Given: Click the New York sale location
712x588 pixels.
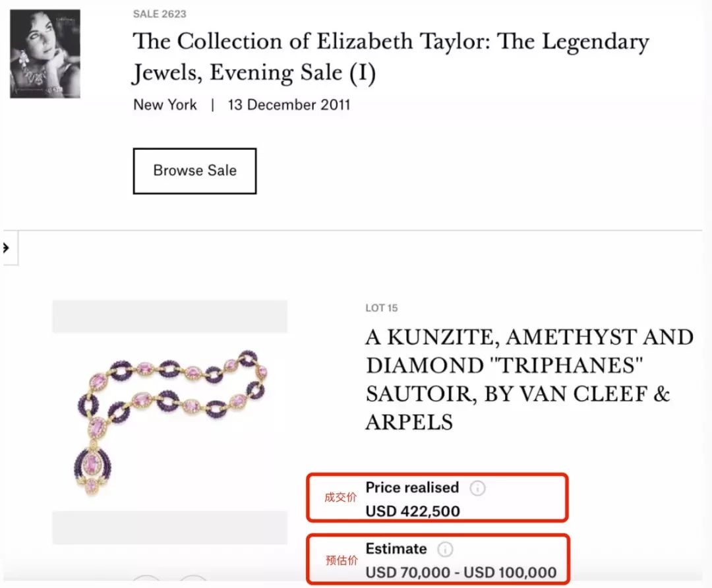Looking at the screenshot, I should click(165, 105).
